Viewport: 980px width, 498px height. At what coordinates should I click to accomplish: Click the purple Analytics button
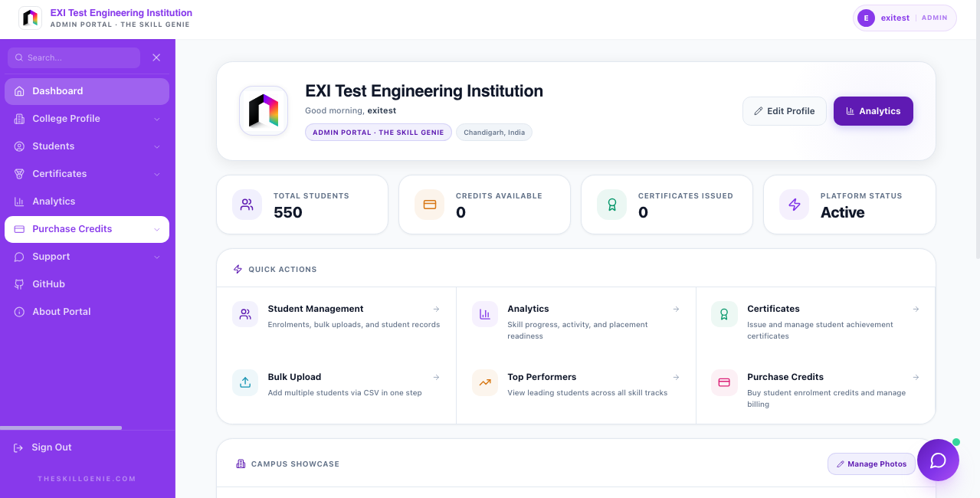(x=873, y=111)
